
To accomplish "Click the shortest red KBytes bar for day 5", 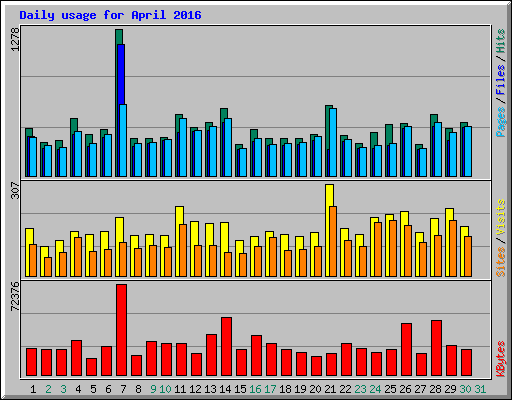I will pyautogui.click(x=91, y=367).
